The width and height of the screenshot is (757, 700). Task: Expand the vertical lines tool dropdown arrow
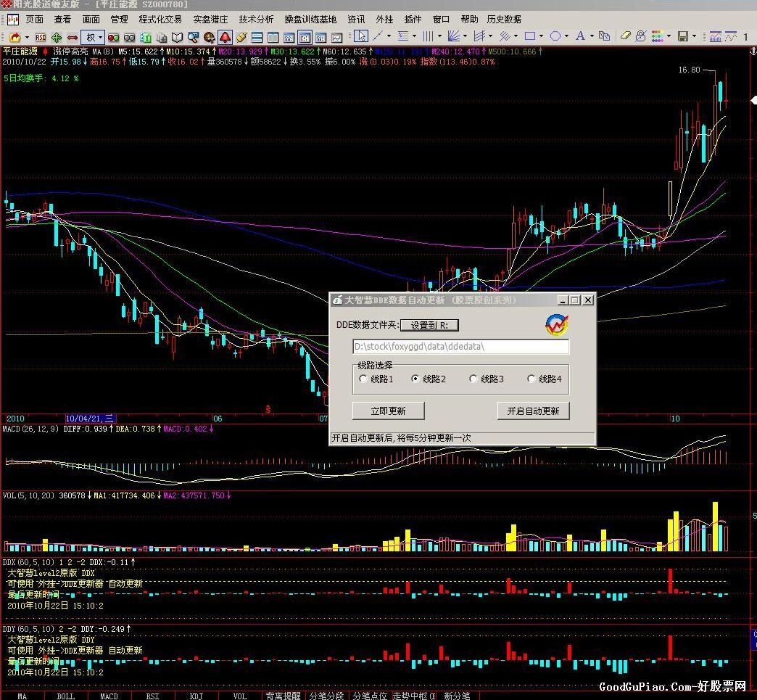[x=439, y=36]
